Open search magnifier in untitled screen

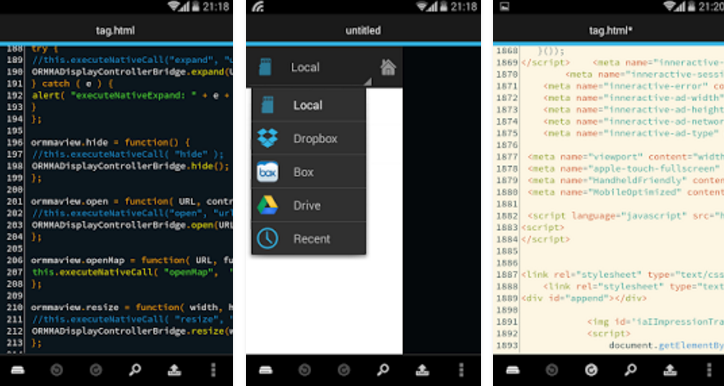click(383, 370)
